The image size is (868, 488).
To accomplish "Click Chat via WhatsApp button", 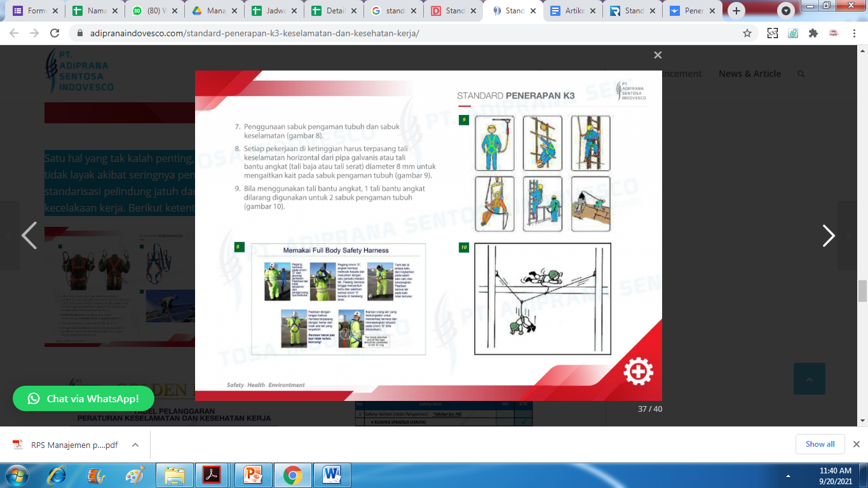I will [x=83, y=398].
